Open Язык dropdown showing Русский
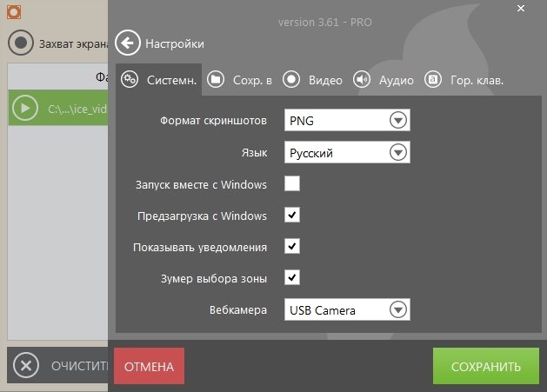This screenshot has width=547, height=392. coord(347,152)
